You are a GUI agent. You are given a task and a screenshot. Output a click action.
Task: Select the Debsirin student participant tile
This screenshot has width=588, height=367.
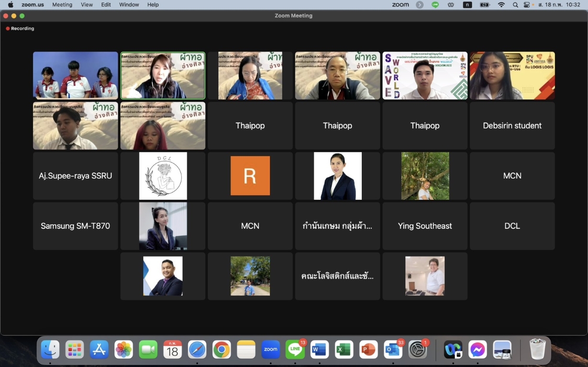click(x=512, y=126)
